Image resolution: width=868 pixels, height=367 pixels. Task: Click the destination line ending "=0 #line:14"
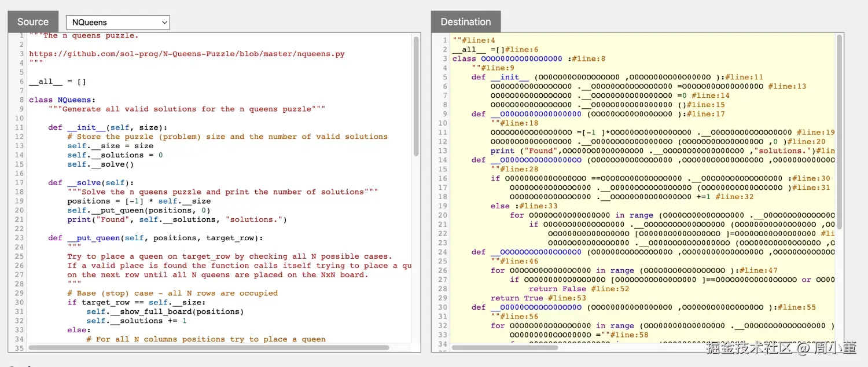coord(610,96)
